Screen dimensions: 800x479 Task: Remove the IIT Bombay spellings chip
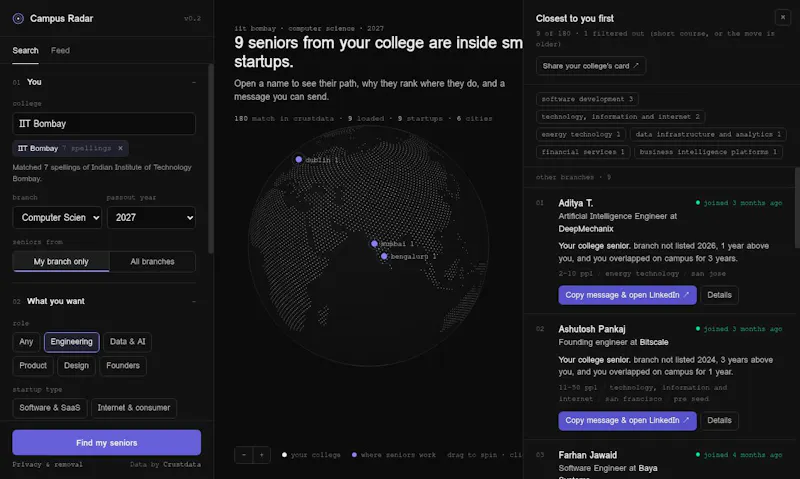pos(120,148)
